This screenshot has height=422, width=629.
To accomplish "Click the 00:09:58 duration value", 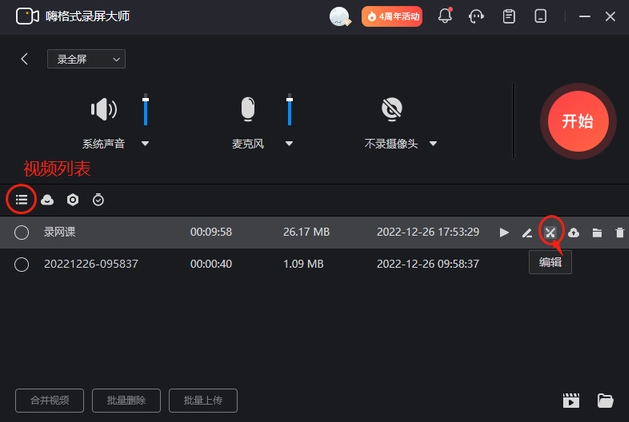I will [211, 232].
